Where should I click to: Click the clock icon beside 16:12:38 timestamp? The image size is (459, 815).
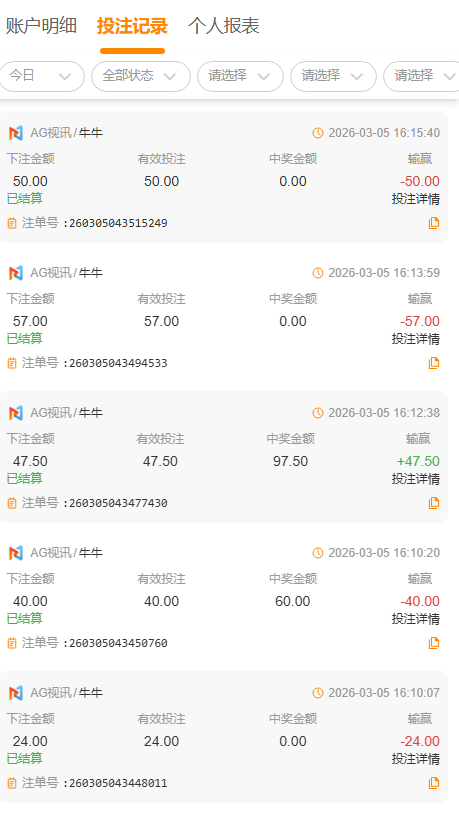318,413
